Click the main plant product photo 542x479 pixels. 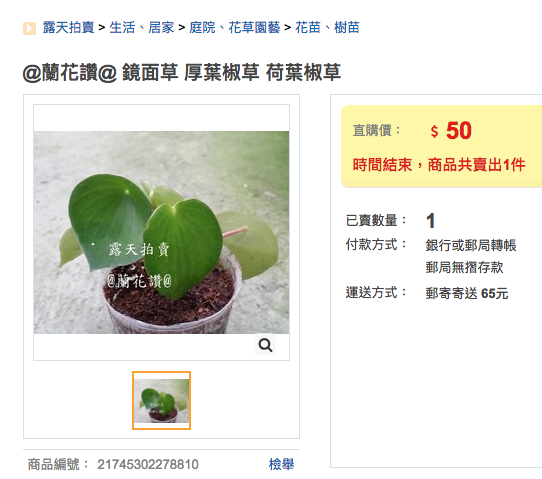coord(161,232)
